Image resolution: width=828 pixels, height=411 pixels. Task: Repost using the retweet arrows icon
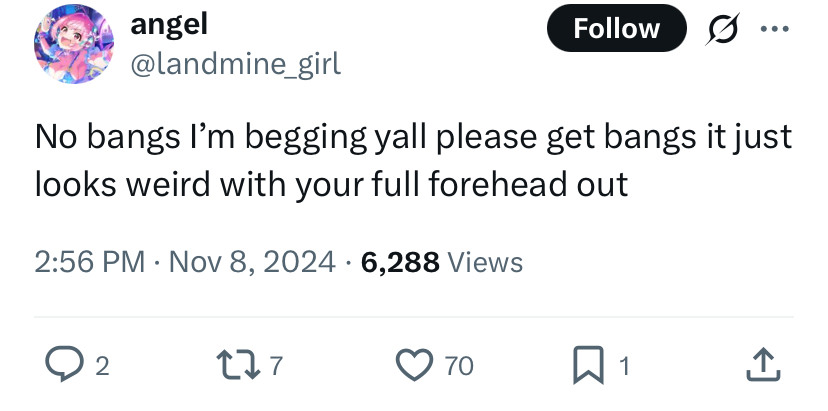[239, 365]
